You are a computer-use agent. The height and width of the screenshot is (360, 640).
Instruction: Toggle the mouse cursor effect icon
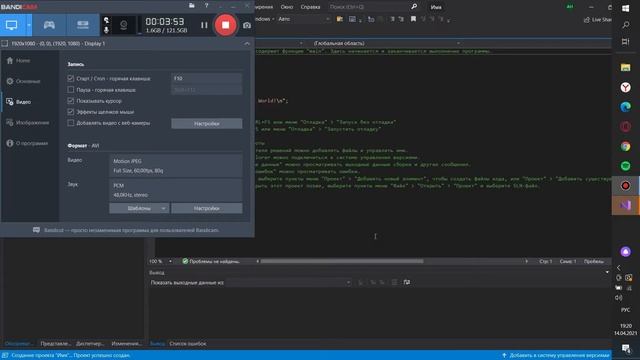106,20
